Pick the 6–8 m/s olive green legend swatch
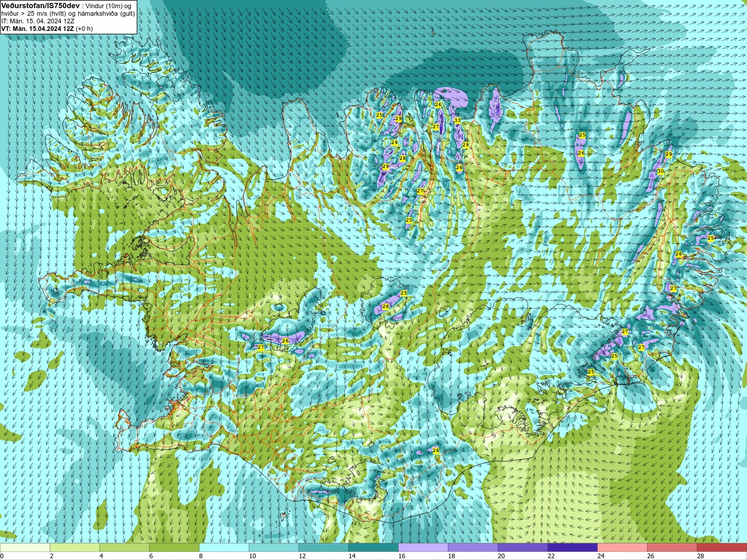The height and width of the screenshot is (560, 747). point(174,548)
